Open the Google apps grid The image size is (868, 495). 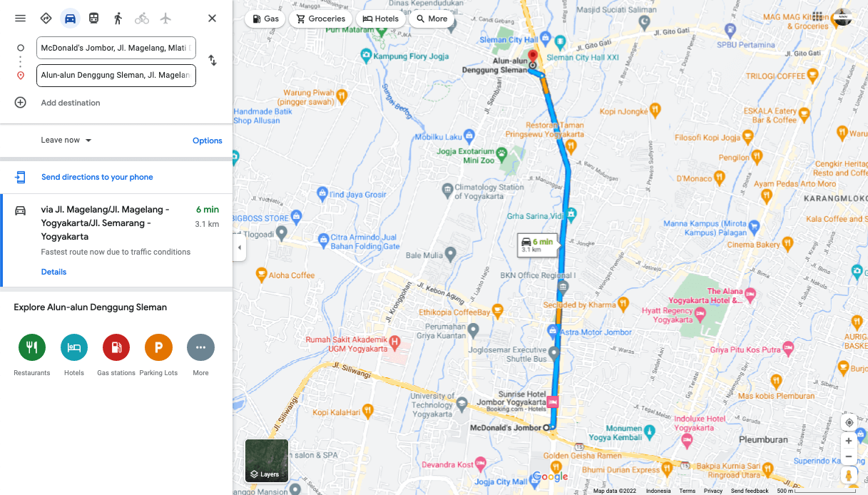coord(817,17)
